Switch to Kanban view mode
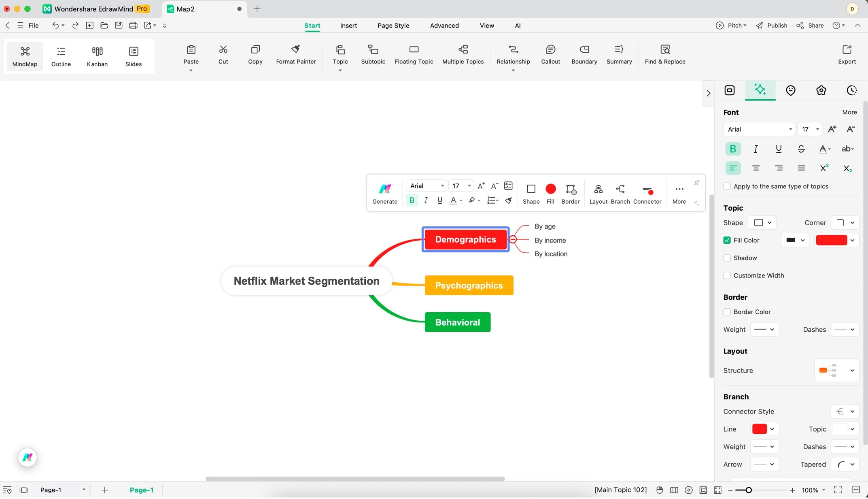This screenshot has width=868, height=499. pyautogui.click(x=97, y=56)
